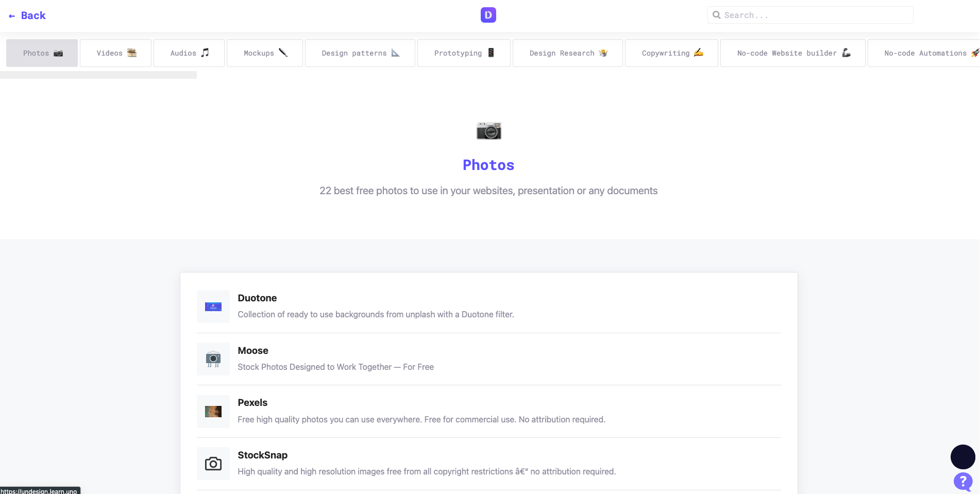
Task: Click the Duotone thumbnail icon
Action: click(x=213, y=306)
